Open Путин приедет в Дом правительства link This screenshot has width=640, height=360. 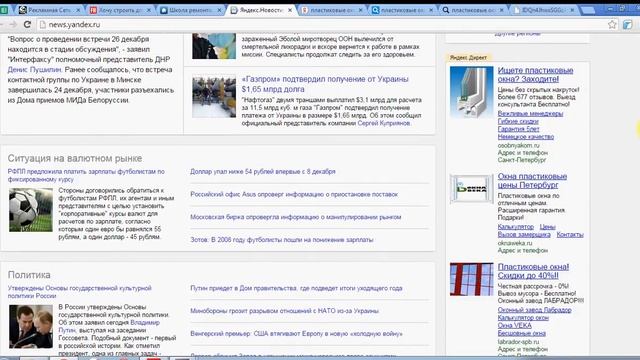296,288
